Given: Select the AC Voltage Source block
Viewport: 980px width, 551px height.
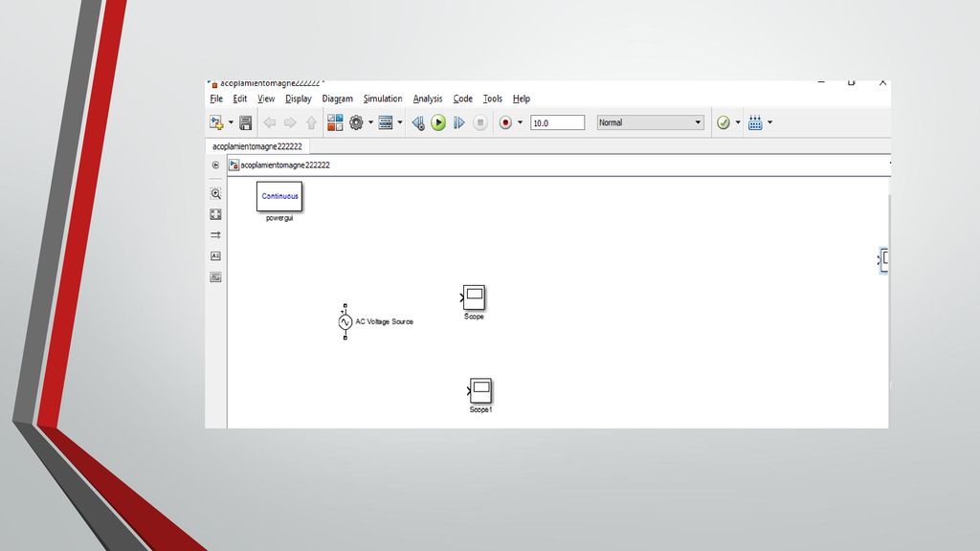Looking at the screenshot, I should (345, 321).
